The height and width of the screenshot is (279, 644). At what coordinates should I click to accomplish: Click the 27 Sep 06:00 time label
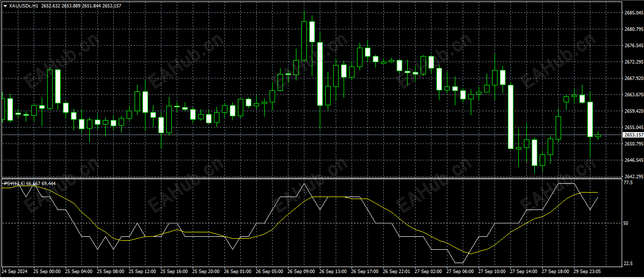460,272
